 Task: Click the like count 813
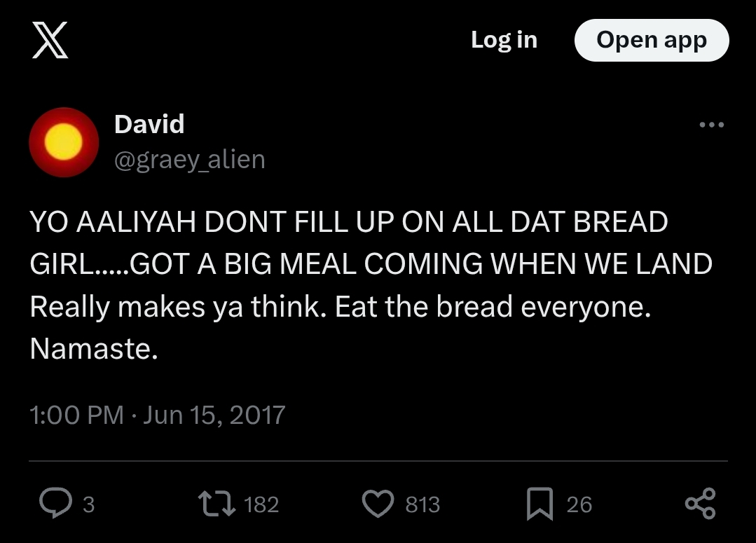point(422,504)
